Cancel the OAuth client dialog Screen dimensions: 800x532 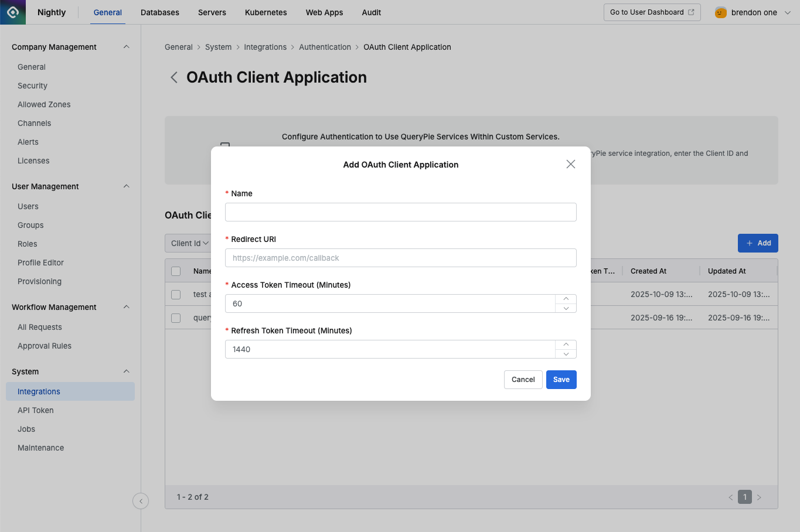pos(523,379)
